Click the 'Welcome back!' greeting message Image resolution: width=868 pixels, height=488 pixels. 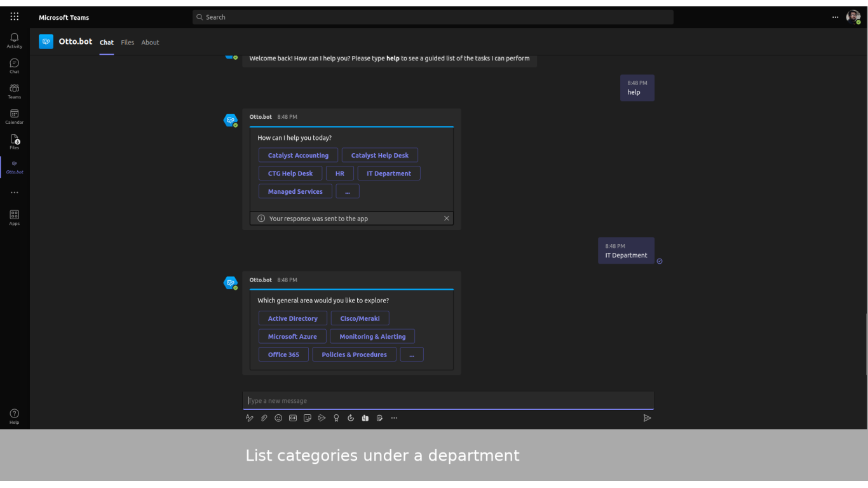(390, 58)
